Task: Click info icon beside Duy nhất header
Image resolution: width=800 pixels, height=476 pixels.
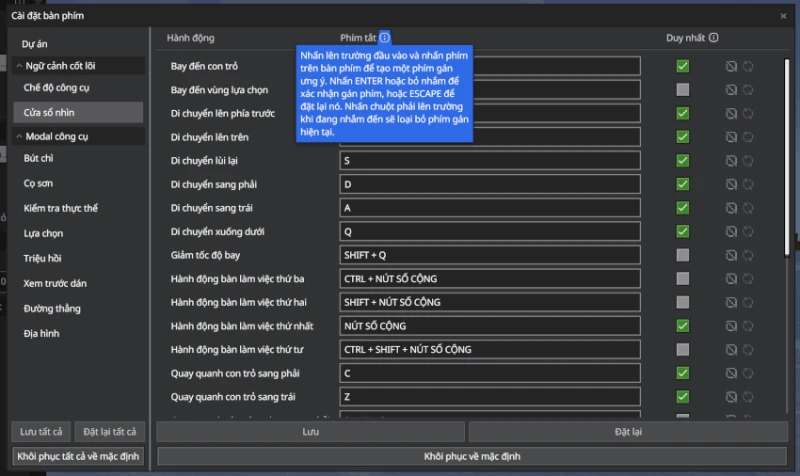Action: [713, 37]
